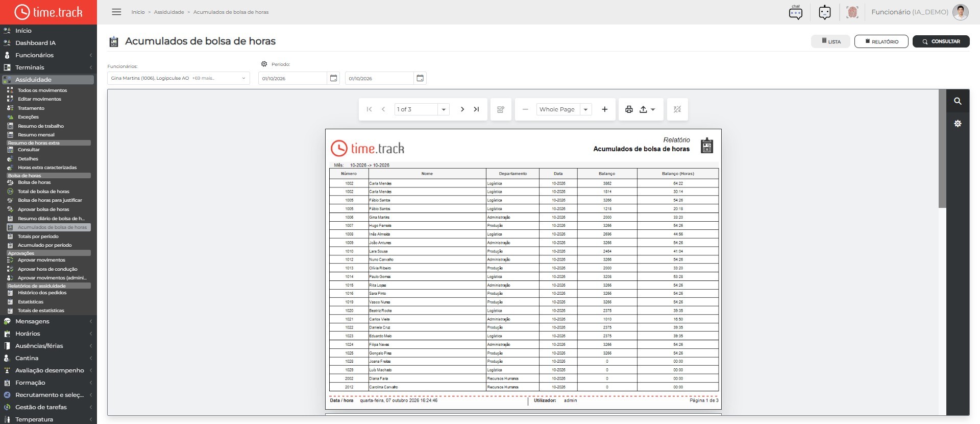
Task: Open the start date calendar picker
Action: click(333, 78)
